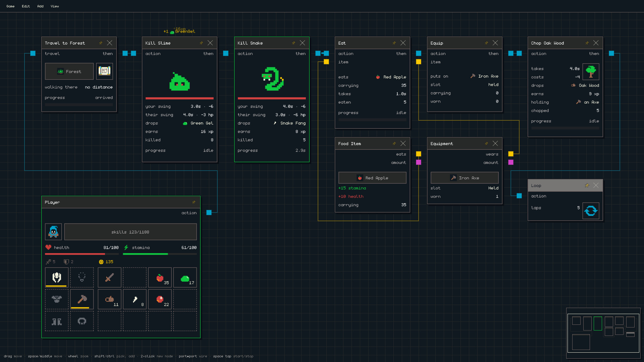Click the green snake enemy sprite

273,79
